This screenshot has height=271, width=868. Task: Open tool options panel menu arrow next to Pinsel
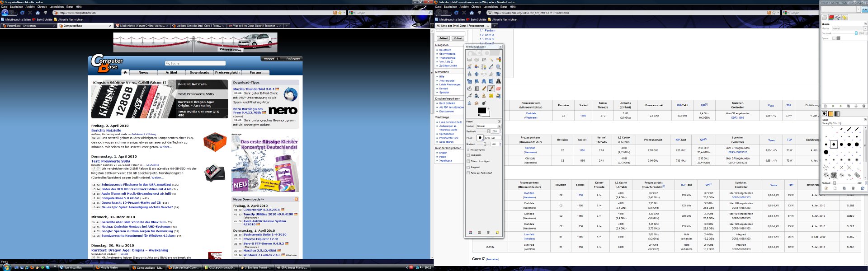pos(499,121)
